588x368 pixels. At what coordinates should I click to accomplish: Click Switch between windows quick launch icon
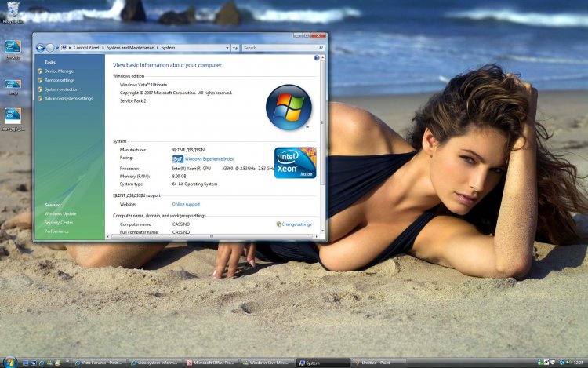click(34, 363)
